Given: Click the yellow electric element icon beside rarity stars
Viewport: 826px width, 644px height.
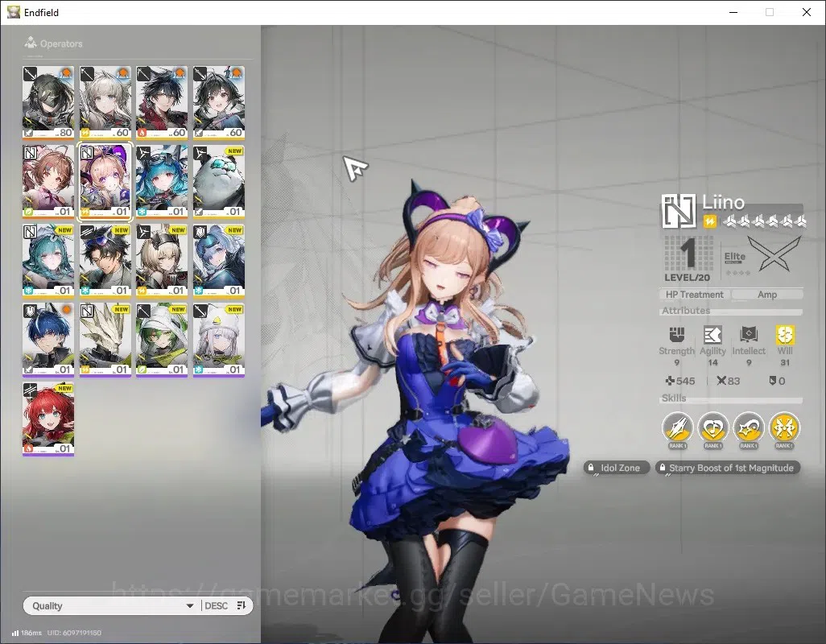Looking at the screenshot, I should [709, 221].
